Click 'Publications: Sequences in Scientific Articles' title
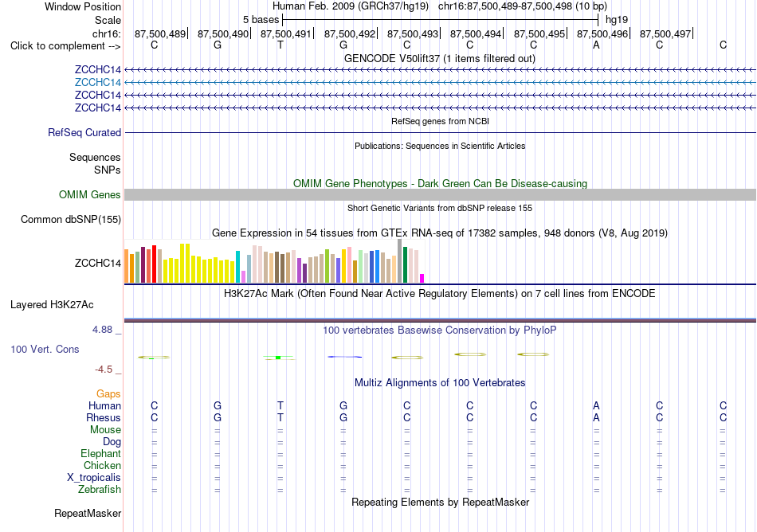 click(x=440, y=146)
